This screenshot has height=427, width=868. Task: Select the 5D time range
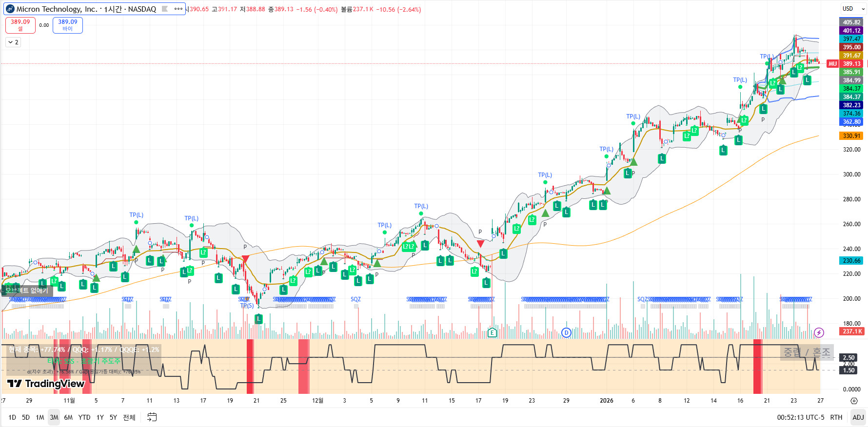[26, 417]
